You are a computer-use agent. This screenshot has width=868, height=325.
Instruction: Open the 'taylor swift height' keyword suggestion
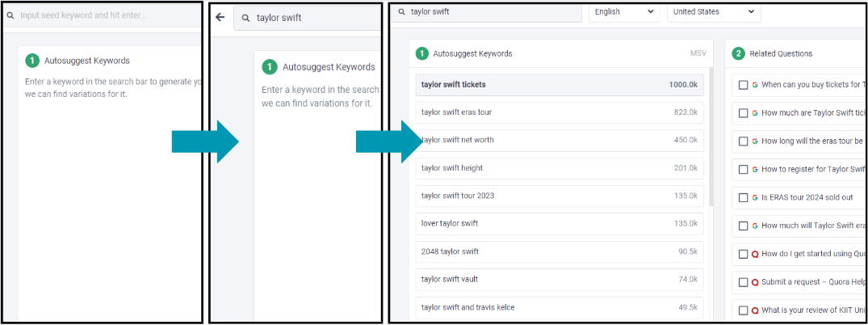point(560,168)
